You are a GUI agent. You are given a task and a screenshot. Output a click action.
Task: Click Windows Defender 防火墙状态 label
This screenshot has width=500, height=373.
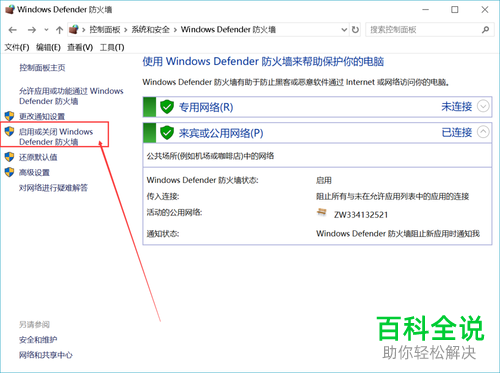point(203,180)
